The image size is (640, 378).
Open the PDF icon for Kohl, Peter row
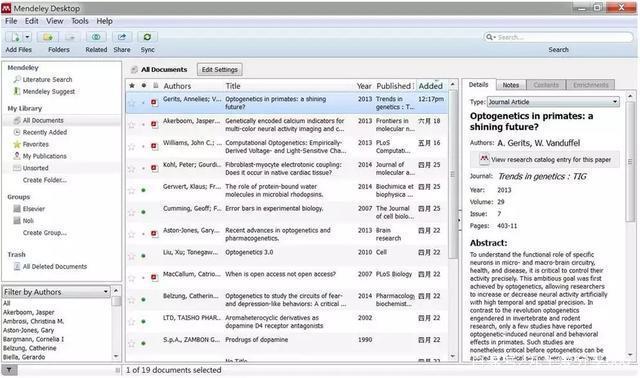click(x=154, y=168)
